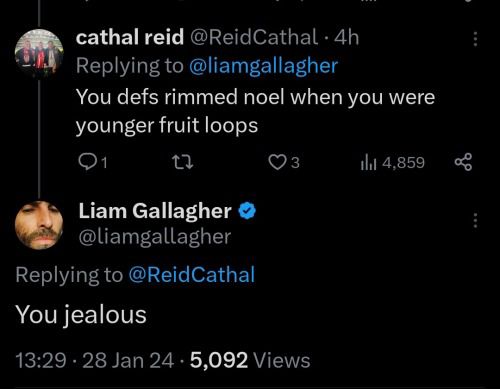Select the "You jealous" tweet text
Image resolution: width=500 pixels, height=389 pixels.
(81, 315)
